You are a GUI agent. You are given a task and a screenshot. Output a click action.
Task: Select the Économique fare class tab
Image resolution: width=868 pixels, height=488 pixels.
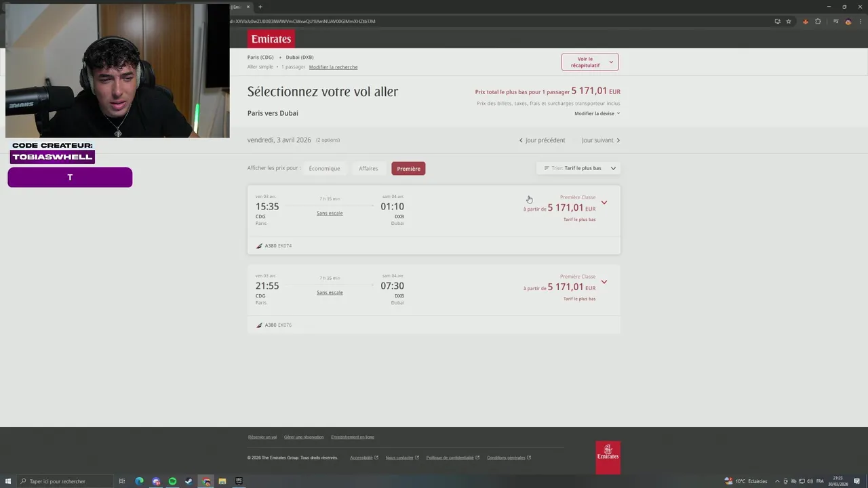click(x=324, y=168)
